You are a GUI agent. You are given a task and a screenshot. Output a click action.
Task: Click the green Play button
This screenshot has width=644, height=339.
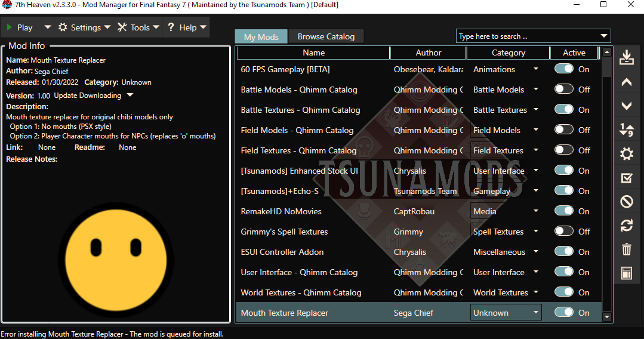[x=20, y=27]
